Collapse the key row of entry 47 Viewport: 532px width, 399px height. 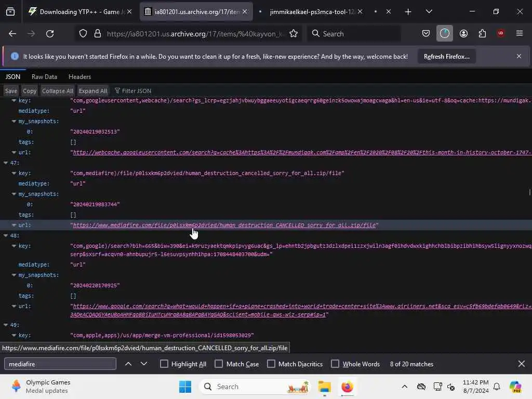pyautogui.click(x=14, y=173)
